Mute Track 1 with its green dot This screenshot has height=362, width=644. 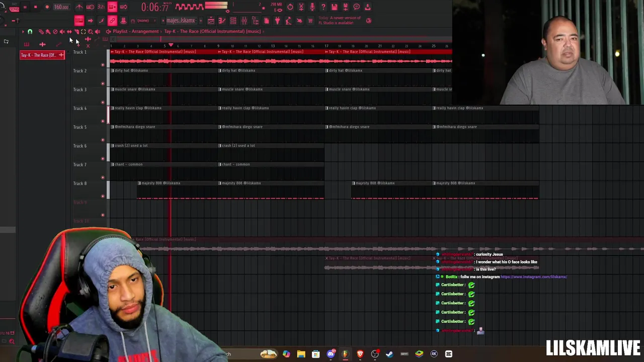point(103,64)
